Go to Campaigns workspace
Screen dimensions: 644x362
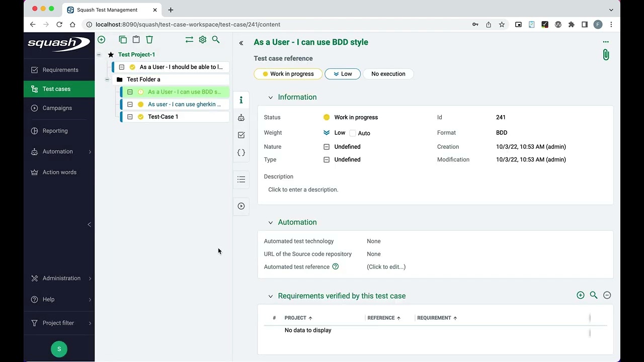point(57,108)
